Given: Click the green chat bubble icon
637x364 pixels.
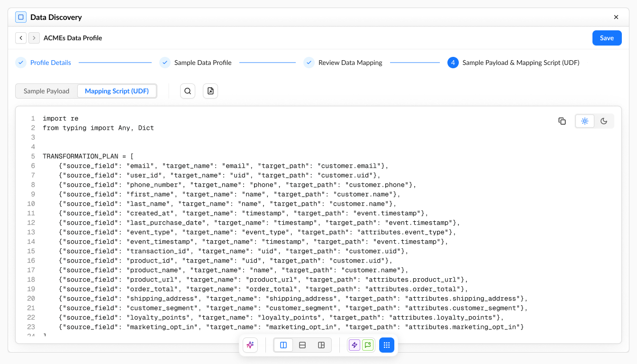Looking at the screenshot, I should coord(368,345).
